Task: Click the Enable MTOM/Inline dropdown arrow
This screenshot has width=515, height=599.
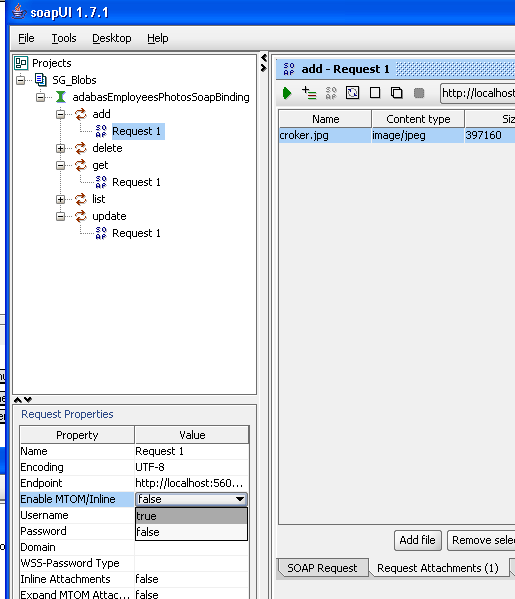Action: tap(240, 499)
